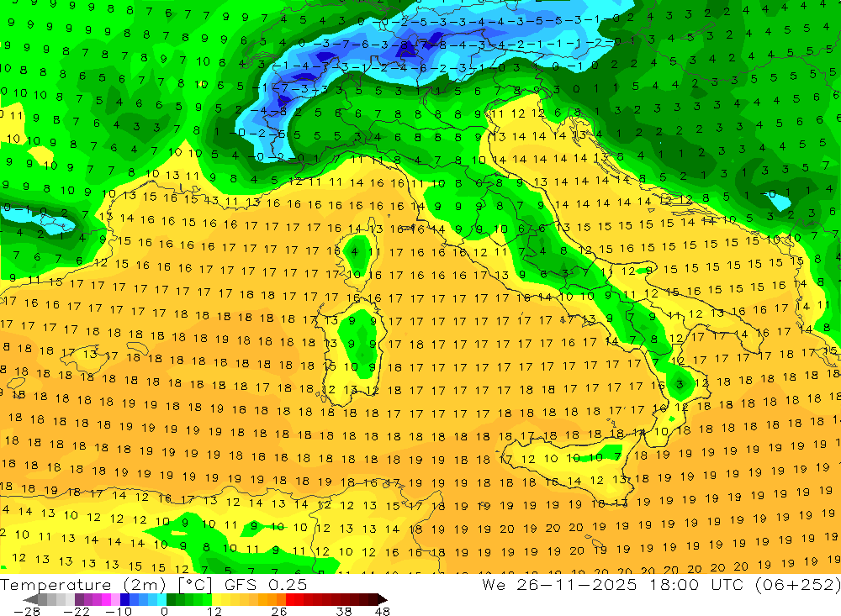
Task: Click the '38' legend label
Action: click(x=343, y=611)
